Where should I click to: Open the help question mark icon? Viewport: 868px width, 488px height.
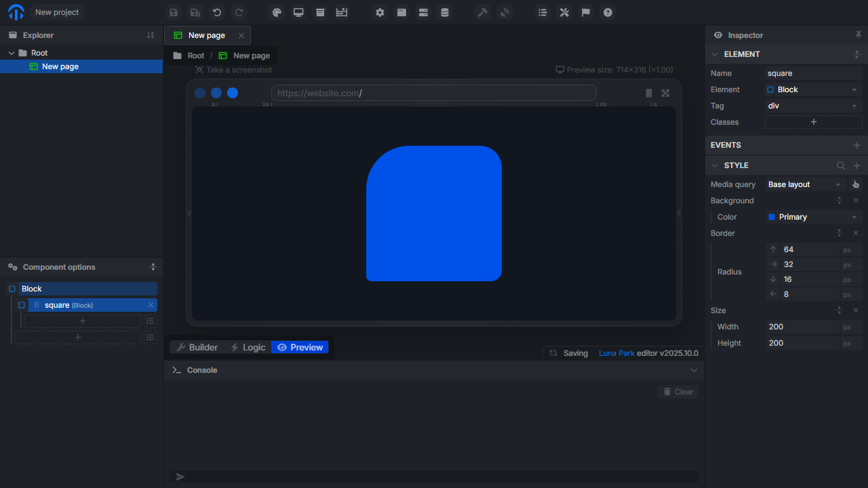tap(608, 12)
